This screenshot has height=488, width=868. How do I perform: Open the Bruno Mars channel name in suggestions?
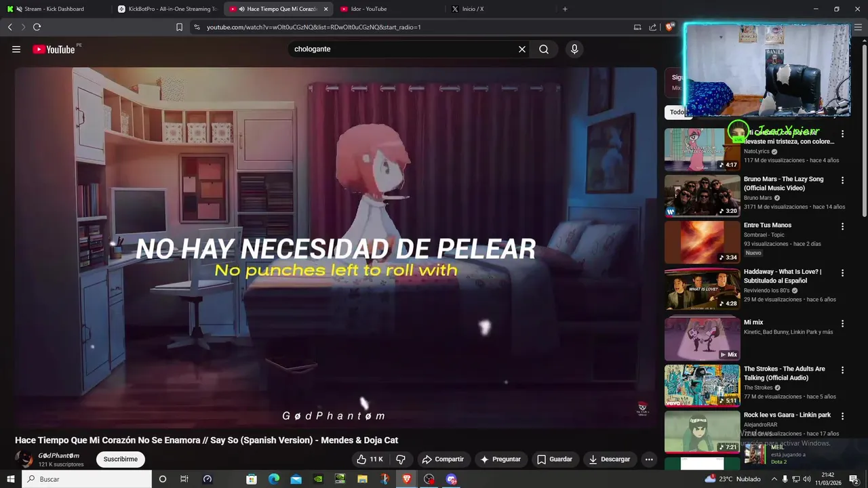757,198
